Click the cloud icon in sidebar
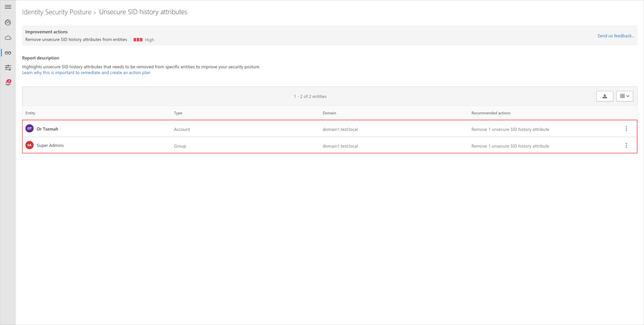644x325 pixels. [x=8, y=38]
